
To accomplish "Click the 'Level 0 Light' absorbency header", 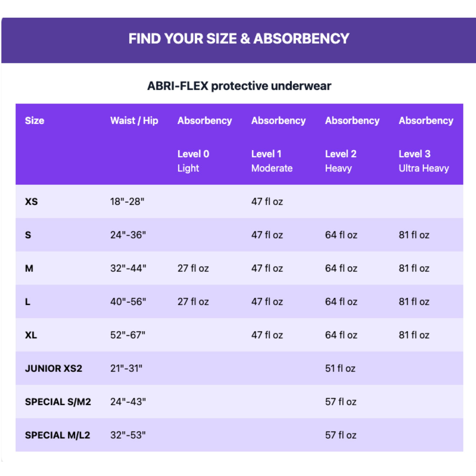I will tap(193, 161).
